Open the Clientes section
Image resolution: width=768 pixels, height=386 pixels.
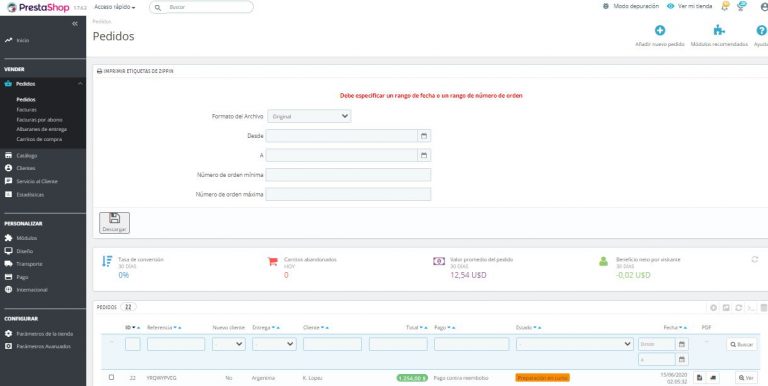[x=25, y=168]
